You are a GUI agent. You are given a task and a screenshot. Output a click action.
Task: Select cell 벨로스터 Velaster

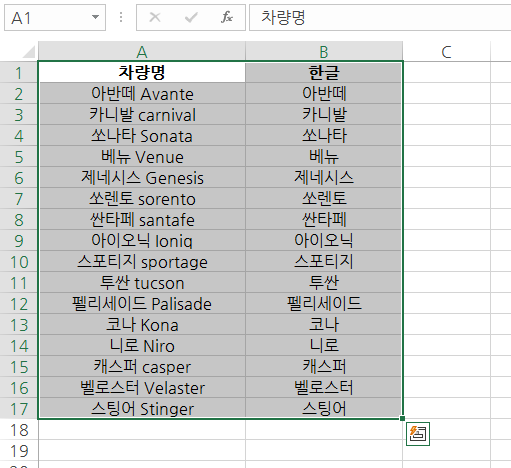142,387
